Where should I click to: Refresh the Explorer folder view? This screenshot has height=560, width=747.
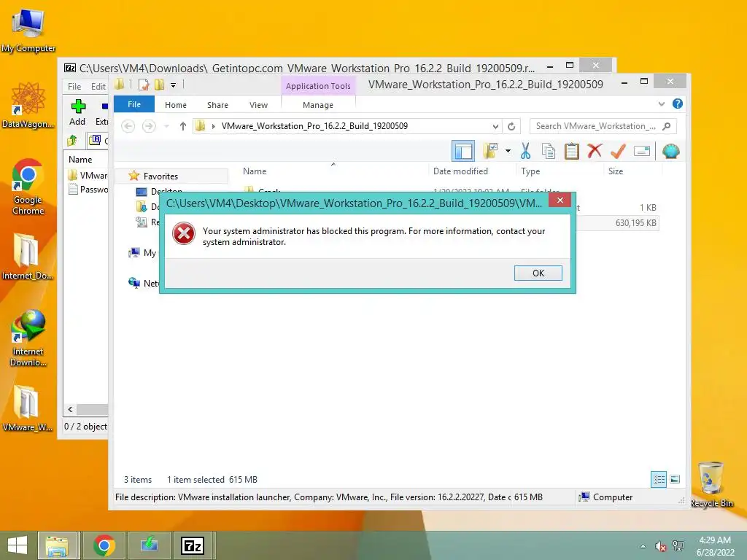click(511, 126)
